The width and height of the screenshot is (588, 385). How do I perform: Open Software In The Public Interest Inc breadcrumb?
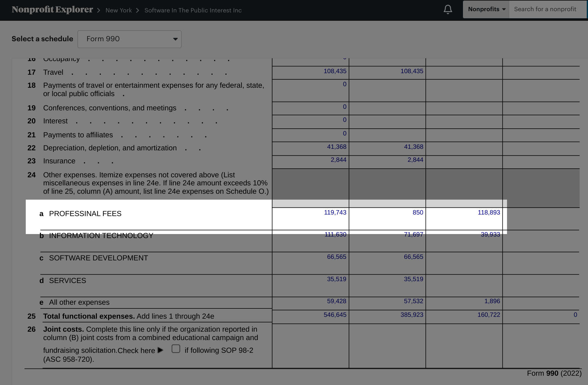(193, 10)
